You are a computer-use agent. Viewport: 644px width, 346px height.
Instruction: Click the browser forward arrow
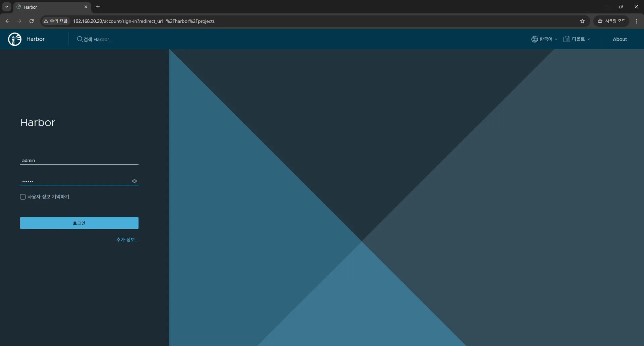[19, 21]
